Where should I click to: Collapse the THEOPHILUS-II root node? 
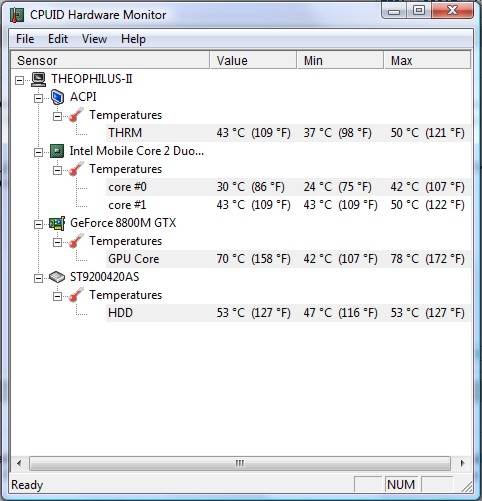coord(20,80)
